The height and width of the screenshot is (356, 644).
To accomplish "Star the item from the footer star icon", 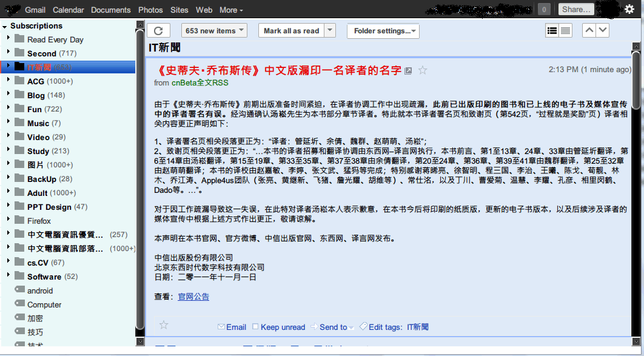I will 163,325.
